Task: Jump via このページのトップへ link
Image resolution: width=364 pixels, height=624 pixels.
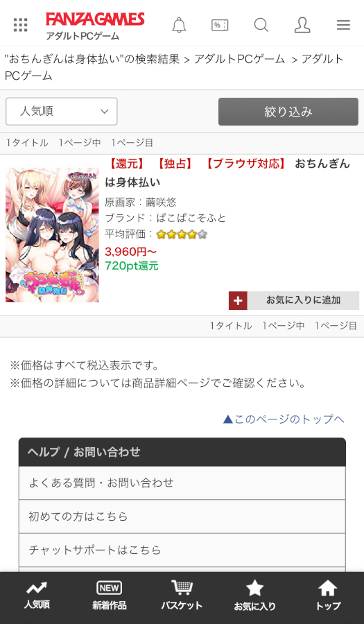Action: coord(284,419)
